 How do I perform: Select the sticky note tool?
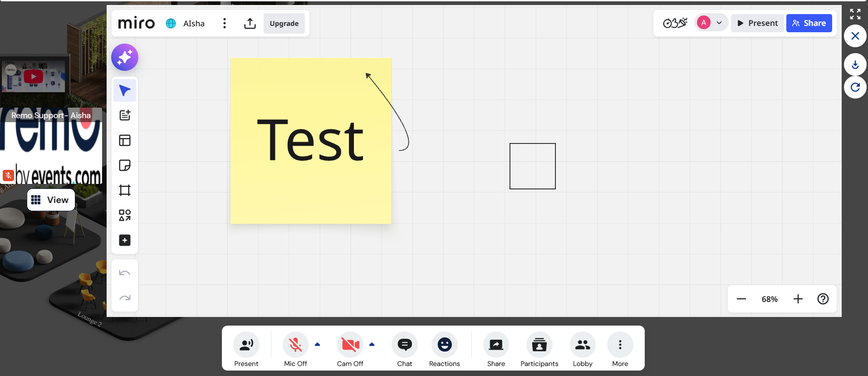(125, 165)
